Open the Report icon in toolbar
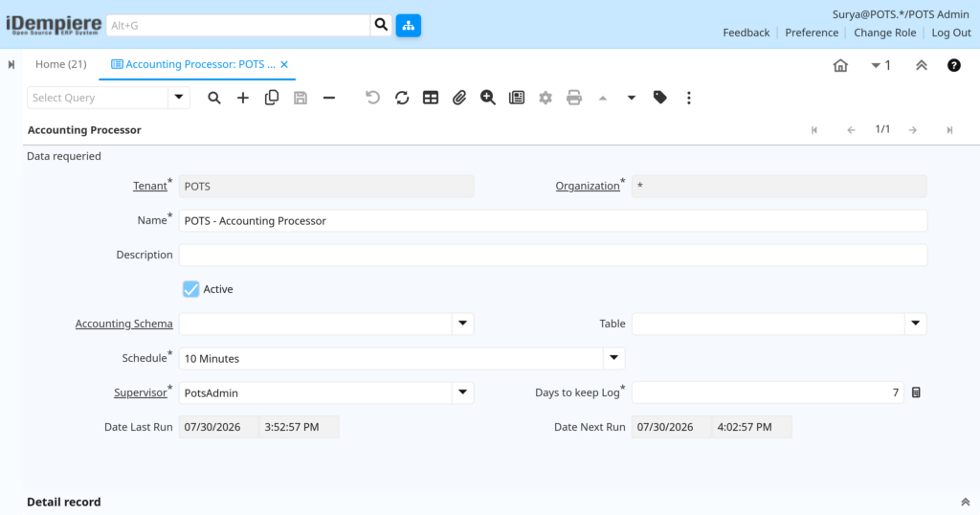 tap(517, 98)
